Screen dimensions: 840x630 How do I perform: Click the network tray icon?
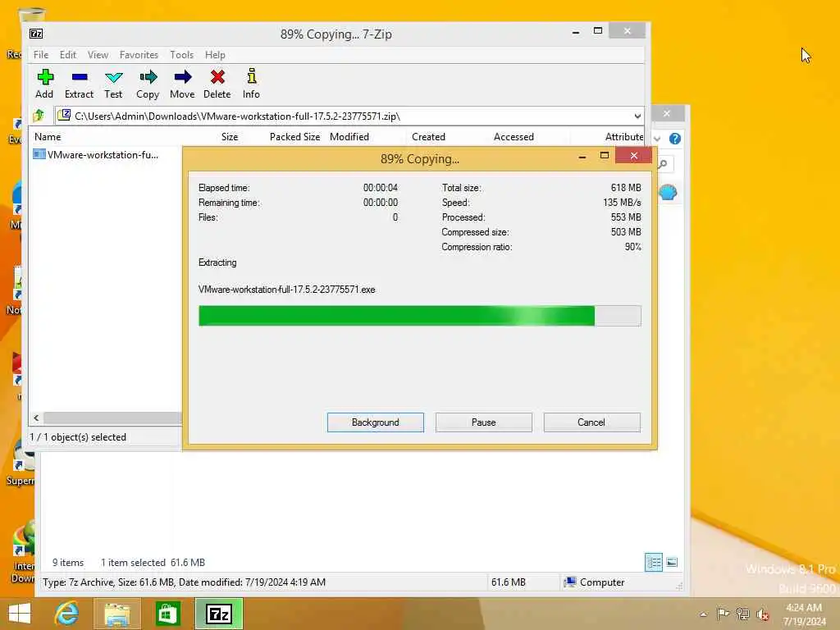pos(742,614)
